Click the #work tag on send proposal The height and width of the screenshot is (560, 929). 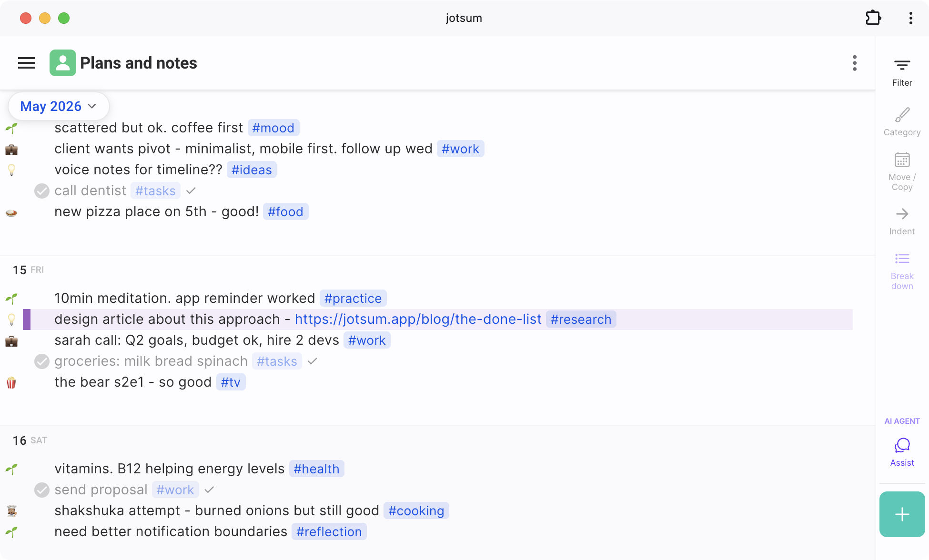175,490
